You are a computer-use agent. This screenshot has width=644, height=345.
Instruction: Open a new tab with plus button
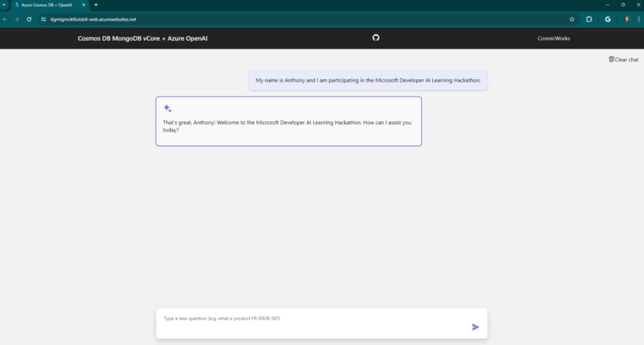pyautogui.click(x=96, y=5)
